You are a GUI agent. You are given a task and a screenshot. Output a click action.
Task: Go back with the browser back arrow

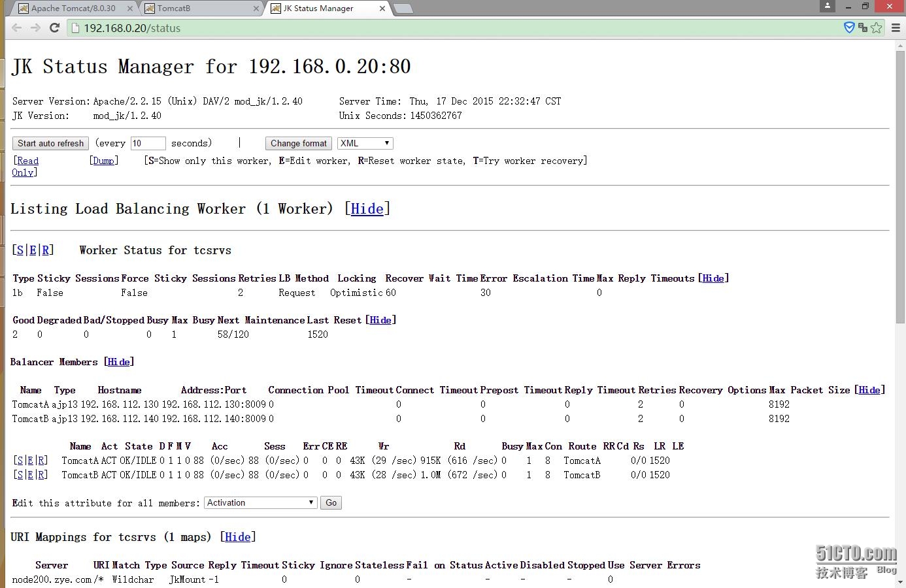(x=17, y=28)
